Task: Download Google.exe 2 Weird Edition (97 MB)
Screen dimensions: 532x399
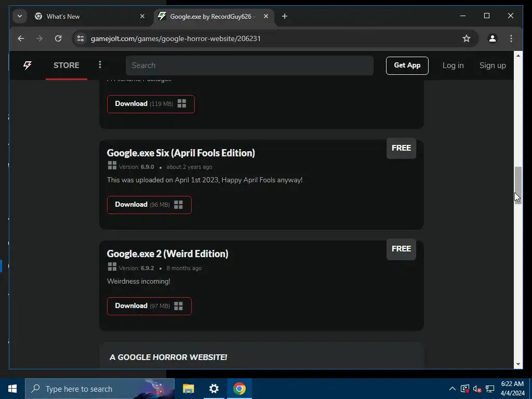Action: (149, 305)
